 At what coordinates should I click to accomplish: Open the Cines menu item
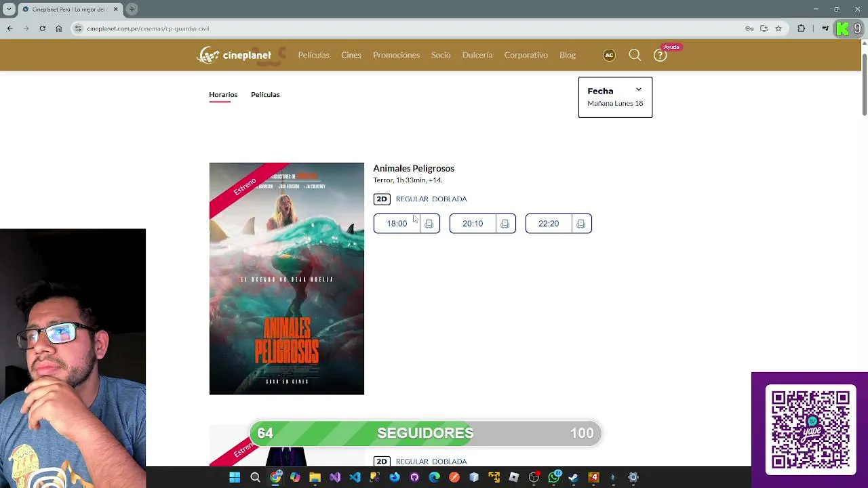click(351, 55)
